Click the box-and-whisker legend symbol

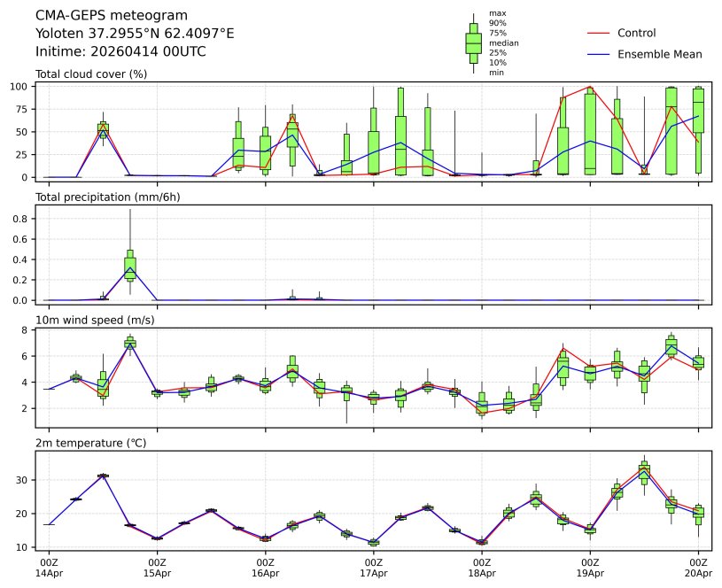[473, 43]
